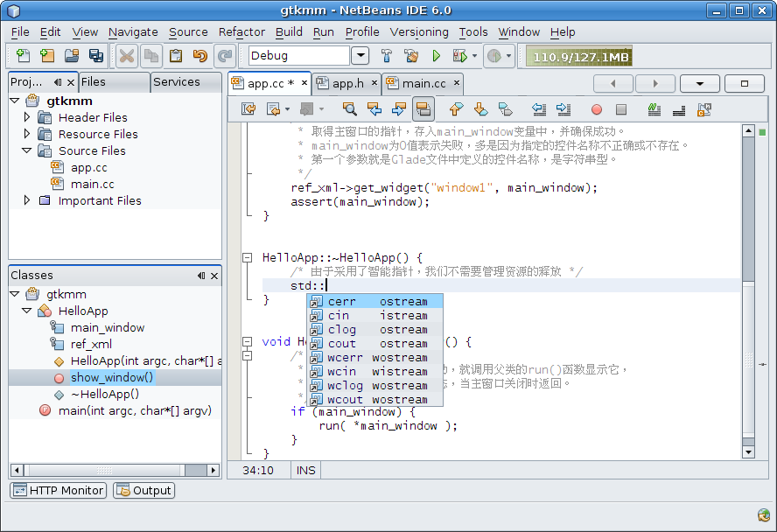Click the Shift Line Left icon

539,109
